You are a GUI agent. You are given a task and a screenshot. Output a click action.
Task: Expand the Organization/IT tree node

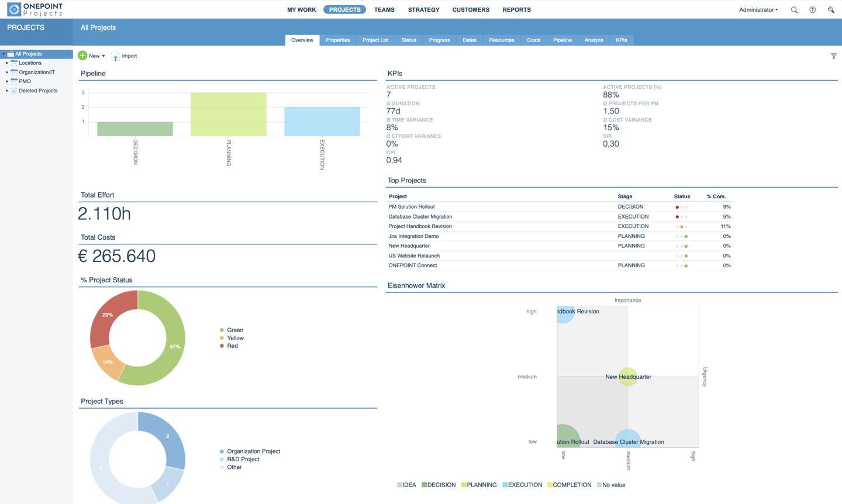pyautogui.click(x=7, y=73)
